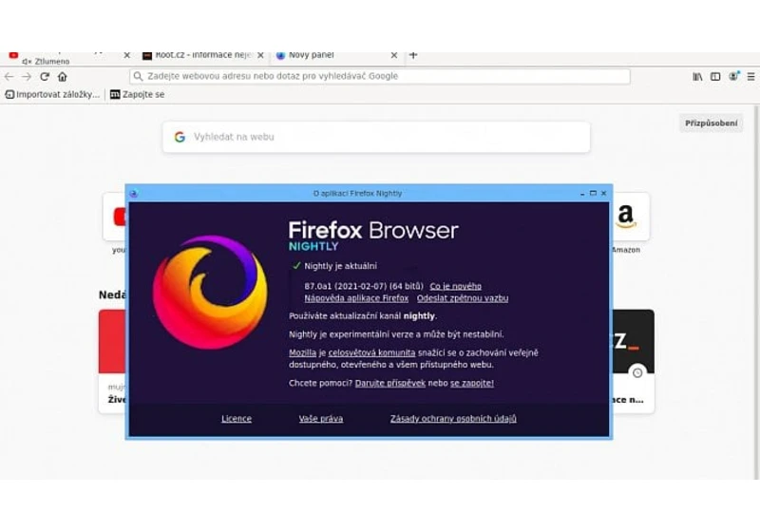The height and width of the screenshot is (532, 760).
Task: Open Licence link in dialog footer
Action: 237,419
